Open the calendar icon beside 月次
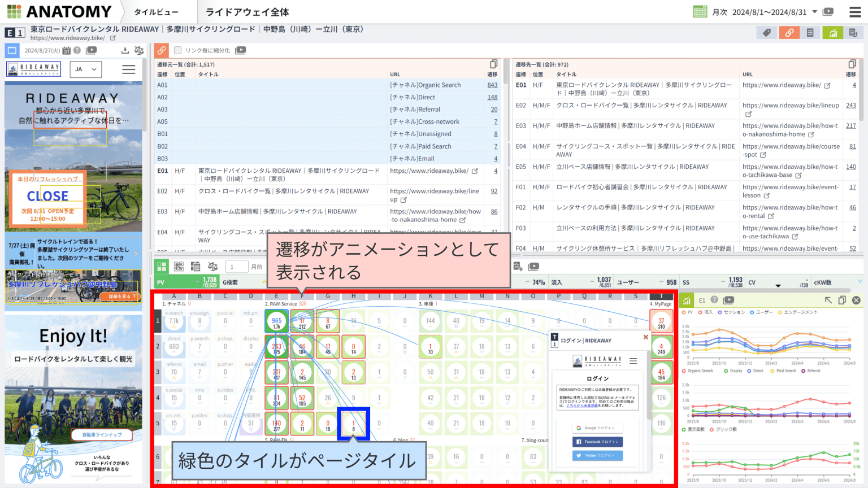The height and width of the screenshot is (488, 868). coord(700,11)
